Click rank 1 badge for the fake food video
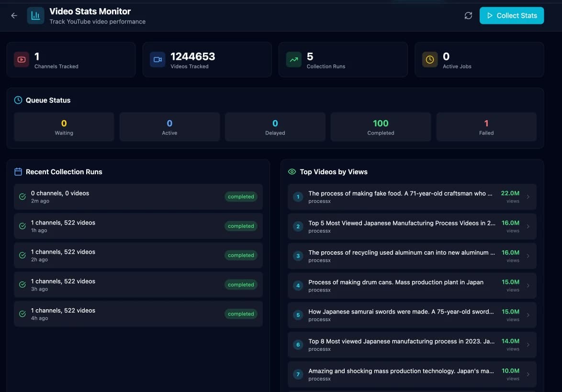 pyautogui.click(x=298, y=197)
